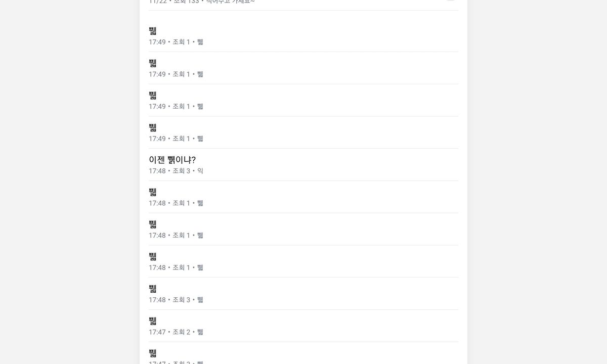
Task: Click the "조회 2" view count on 17:47 post
Action: tap(181, 332)
